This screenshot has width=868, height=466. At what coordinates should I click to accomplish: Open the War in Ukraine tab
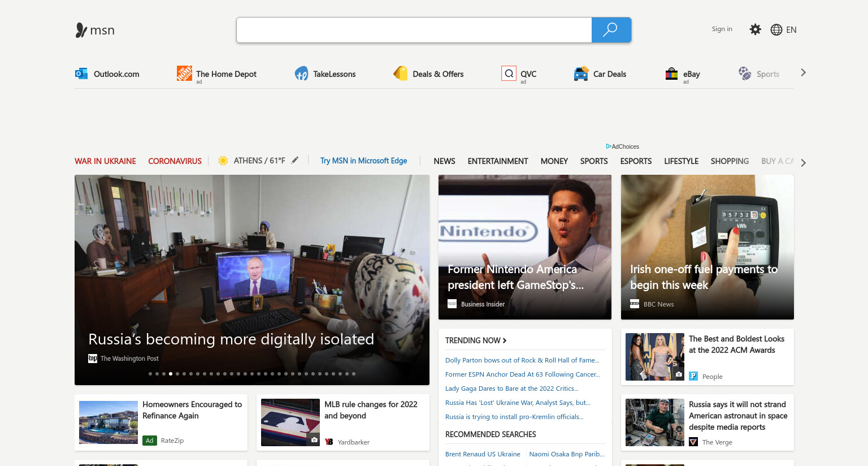click(x=105, y=161)
